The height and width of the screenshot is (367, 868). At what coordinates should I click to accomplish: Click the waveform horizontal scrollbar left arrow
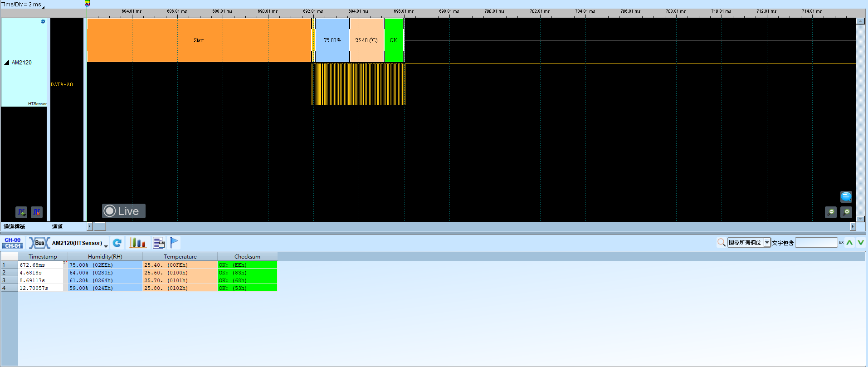pyautogui.click(x=90, y=226)
